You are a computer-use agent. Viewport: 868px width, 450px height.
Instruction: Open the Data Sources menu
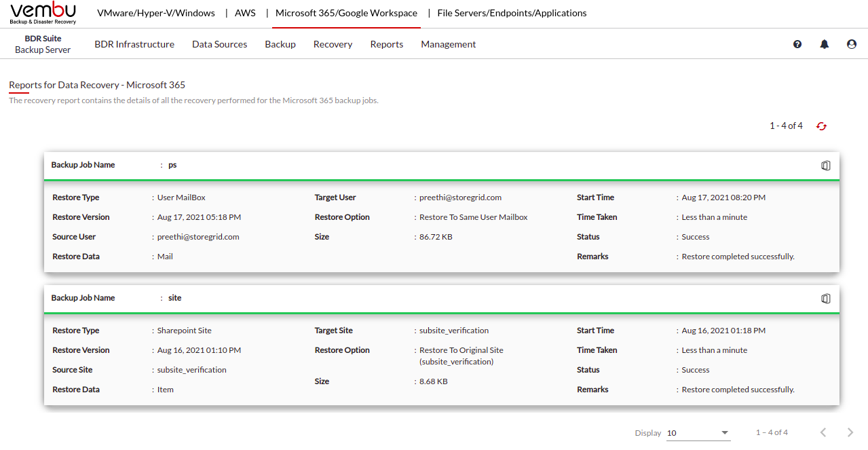click(x=219, y=44)
